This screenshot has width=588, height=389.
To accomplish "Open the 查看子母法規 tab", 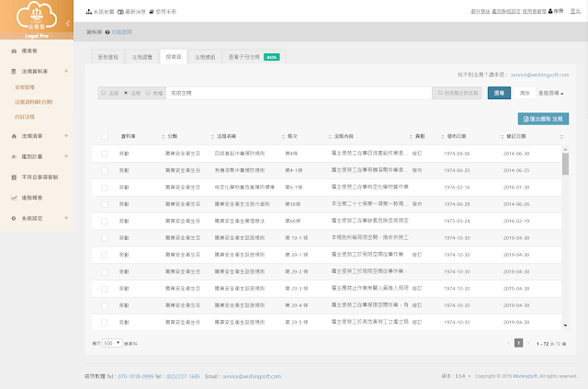I will coord(254,57).
